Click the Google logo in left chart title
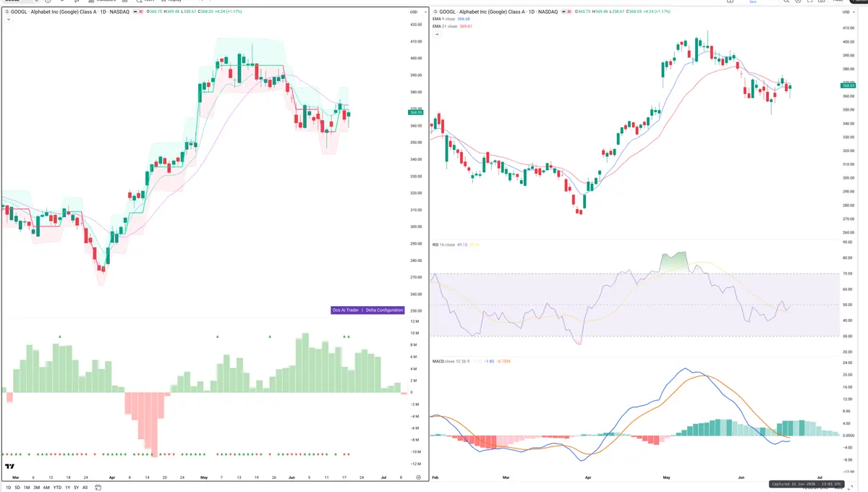The height and width of the screenshot is (492, 868). (x=7, y=12)
